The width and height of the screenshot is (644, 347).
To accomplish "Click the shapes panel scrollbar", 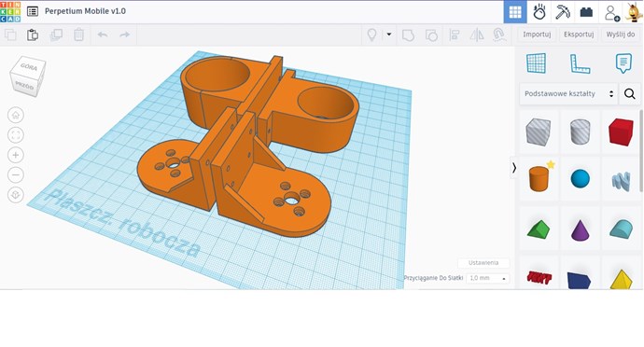I will point(641,151).
